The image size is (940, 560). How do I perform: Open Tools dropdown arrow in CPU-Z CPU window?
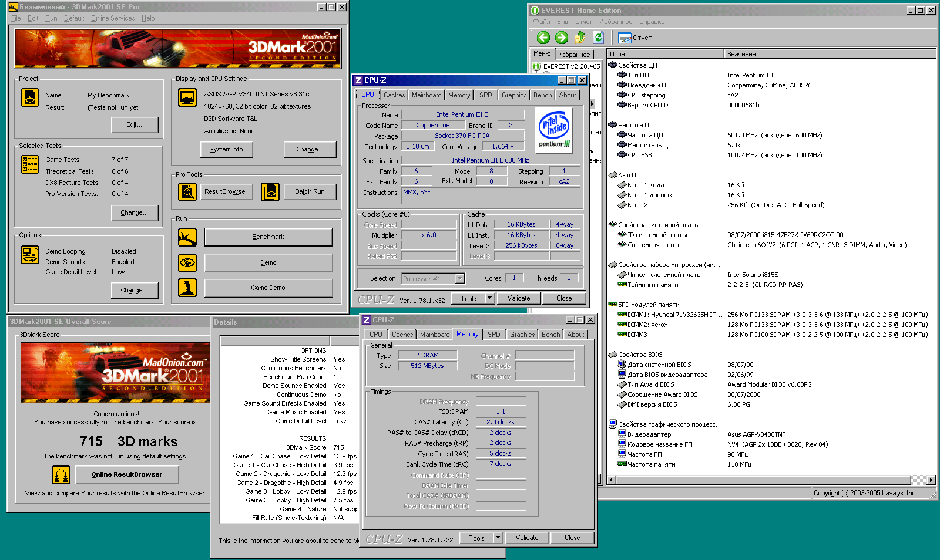489,298
